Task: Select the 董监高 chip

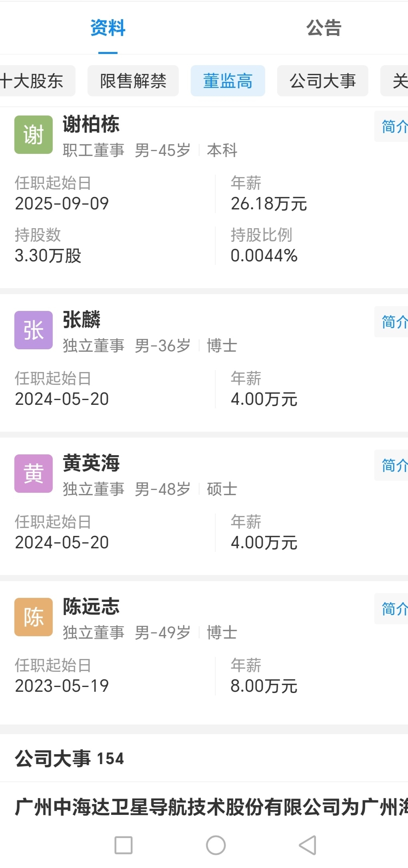Action: coord(228,81)
